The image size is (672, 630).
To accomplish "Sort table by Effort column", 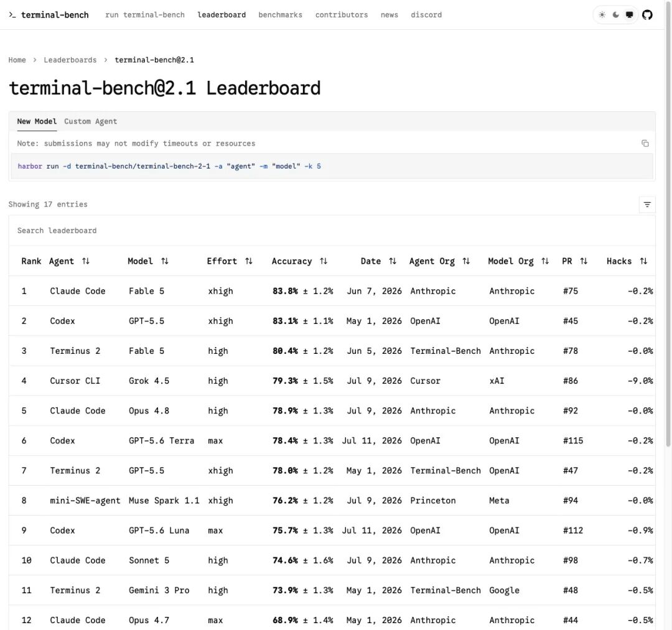I will coord(248,261).
